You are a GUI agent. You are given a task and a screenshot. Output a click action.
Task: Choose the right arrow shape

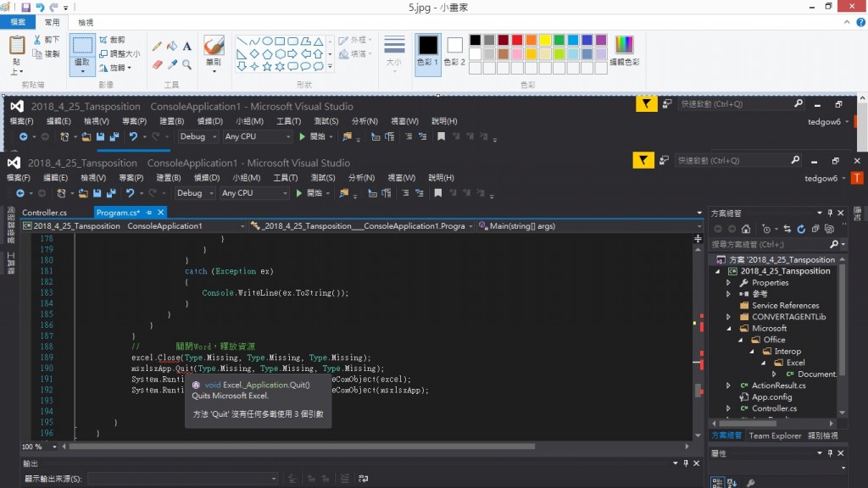click(292, 53)
